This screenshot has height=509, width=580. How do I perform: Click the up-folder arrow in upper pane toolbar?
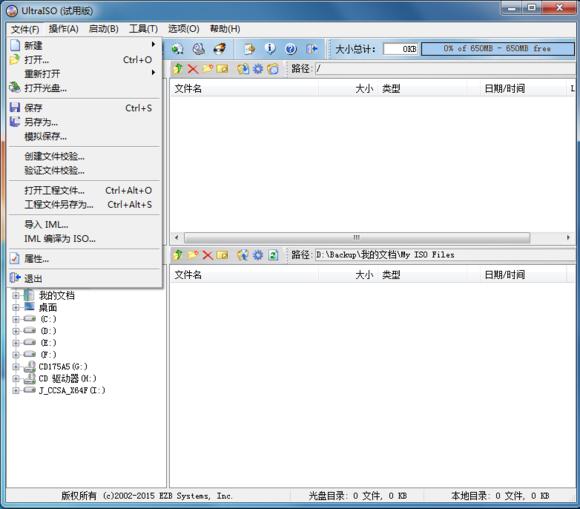[178, 69]
